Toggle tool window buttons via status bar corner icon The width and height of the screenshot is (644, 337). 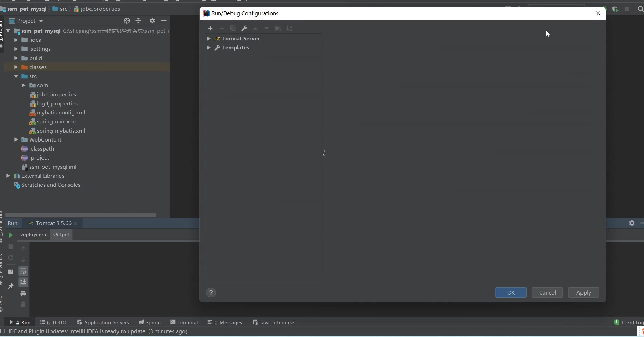(x=2, y=331)
